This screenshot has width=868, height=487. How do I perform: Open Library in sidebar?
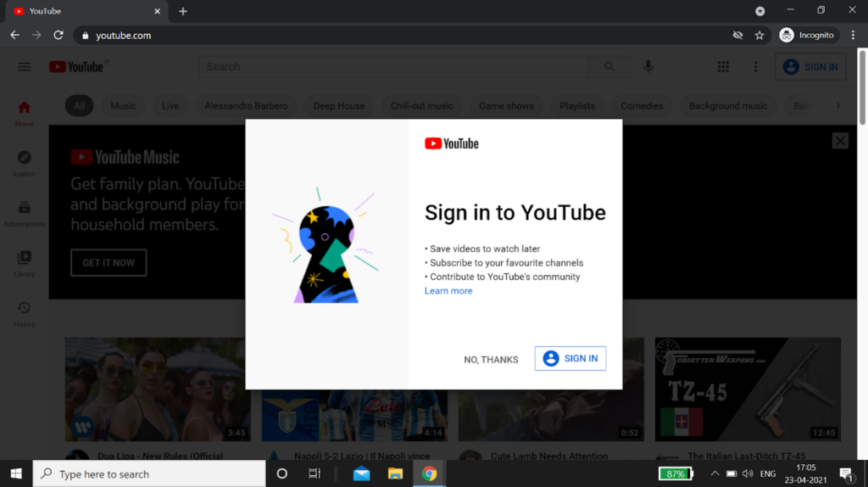click(x=25, y=263)
